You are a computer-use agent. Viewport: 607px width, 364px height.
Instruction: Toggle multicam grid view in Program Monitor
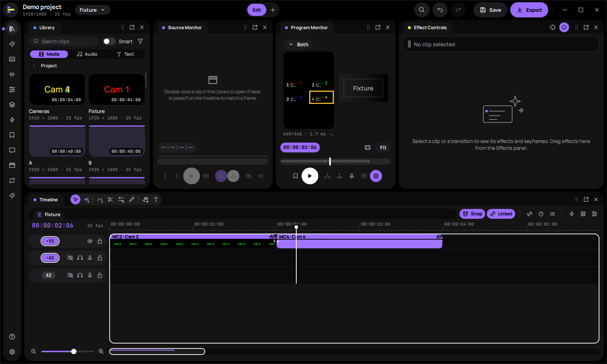(x=376, y=176)
